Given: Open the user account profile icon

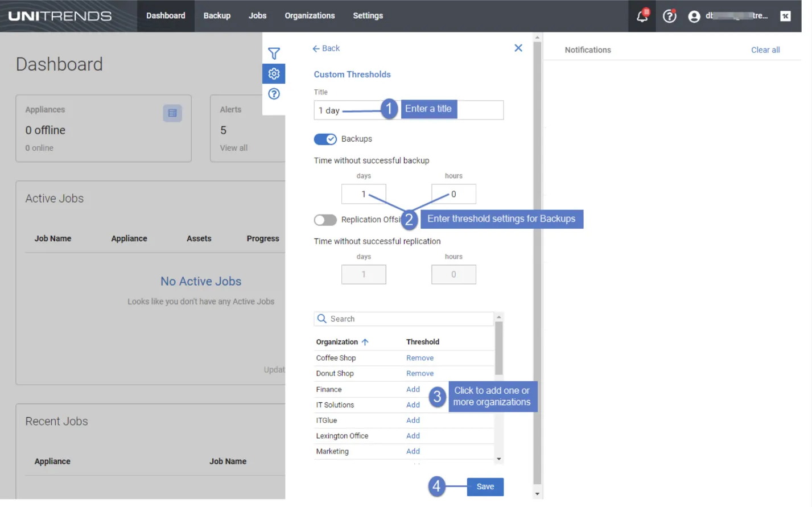Looking at the screenshot, I should [x=694, y=17].
